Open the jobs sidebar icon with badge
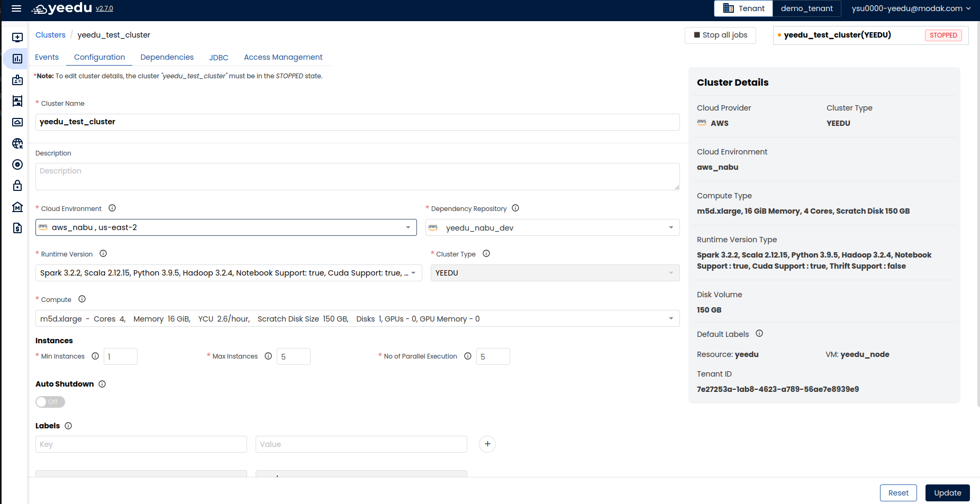980x504 pixels. [17, 80]
